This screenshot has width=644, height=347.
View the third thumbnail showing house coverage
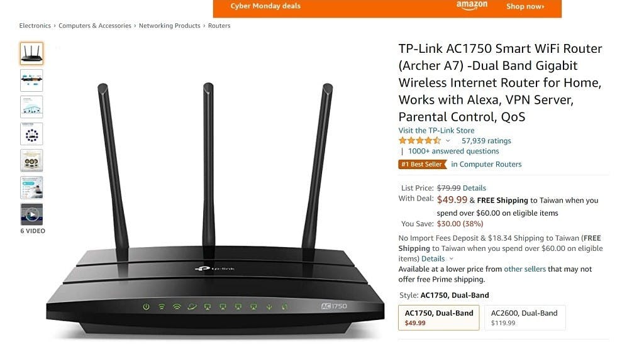point(31,107)
